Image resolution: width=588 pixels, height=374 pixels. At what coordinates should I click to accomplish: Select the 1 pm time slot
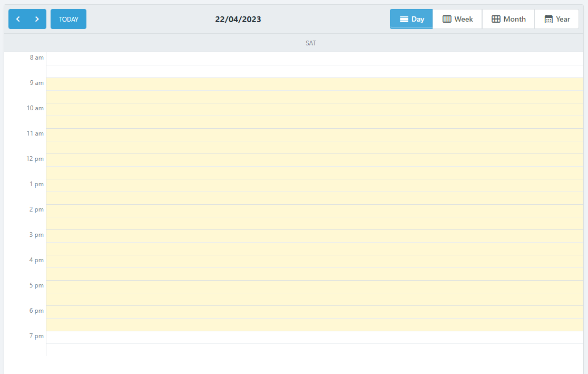pyautogui.click(x=315, y=186)
